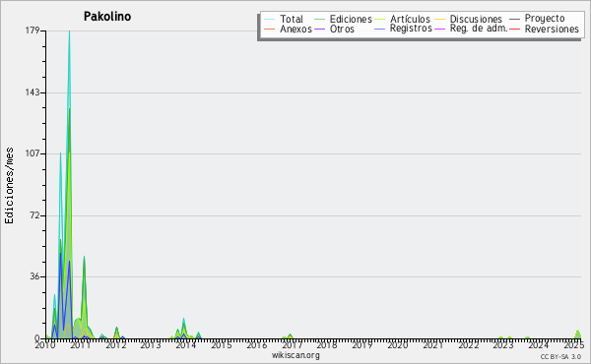Click the 2017 label on the x-axis

coord(292,344)
